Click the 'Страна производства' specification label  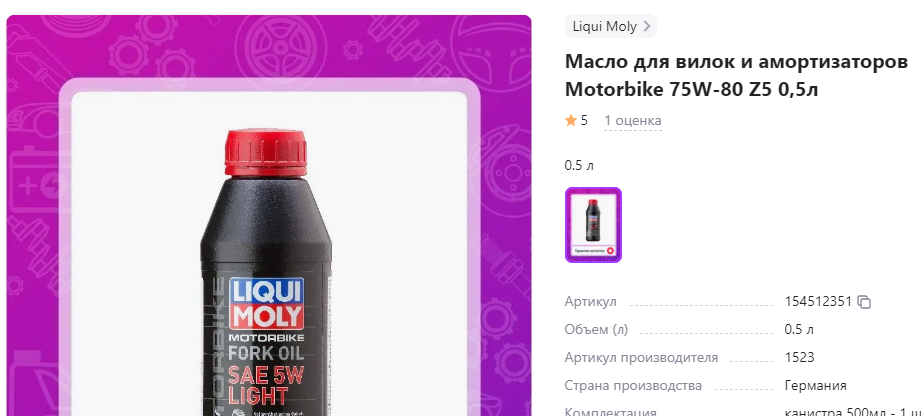point(633,386)
